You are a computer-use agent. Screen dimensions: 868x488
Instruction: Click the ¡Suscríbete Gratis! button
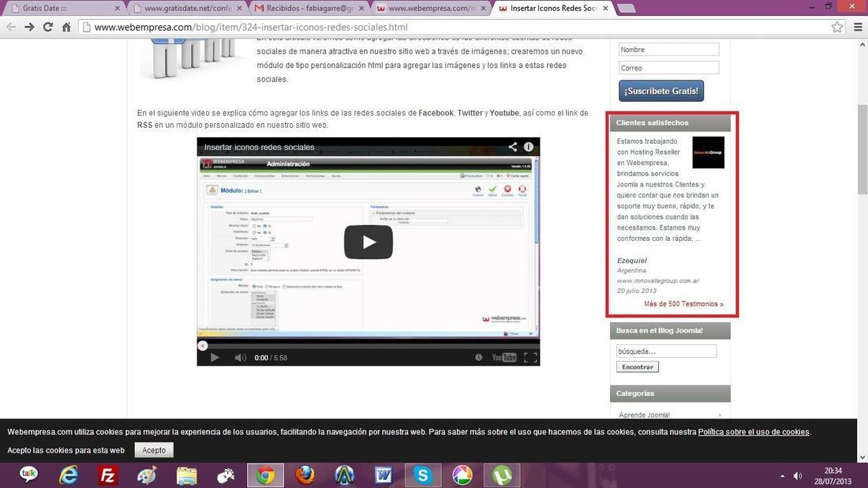tap(661, 91)
